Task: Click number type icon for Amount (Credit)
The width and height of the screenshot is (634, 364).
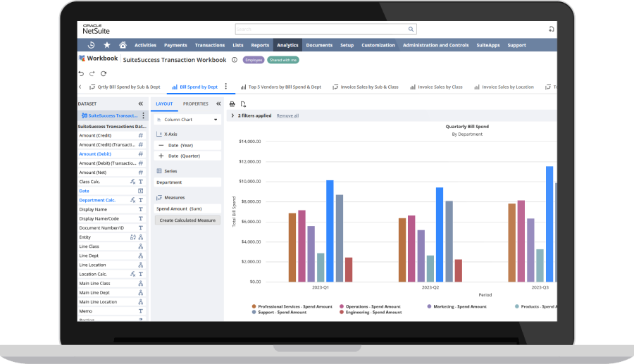Action: [x=141, y=135]
